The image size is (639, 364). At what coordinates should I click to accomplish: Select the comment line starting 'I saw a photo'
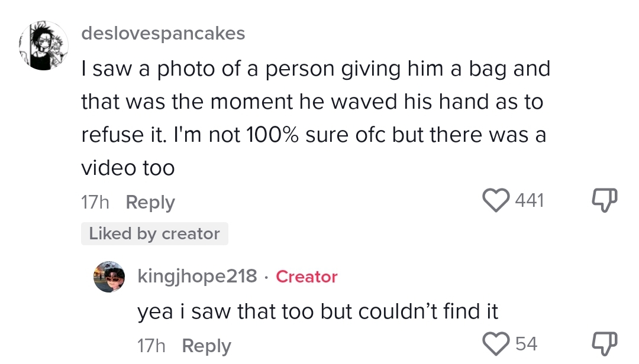(x=315, y=69)
